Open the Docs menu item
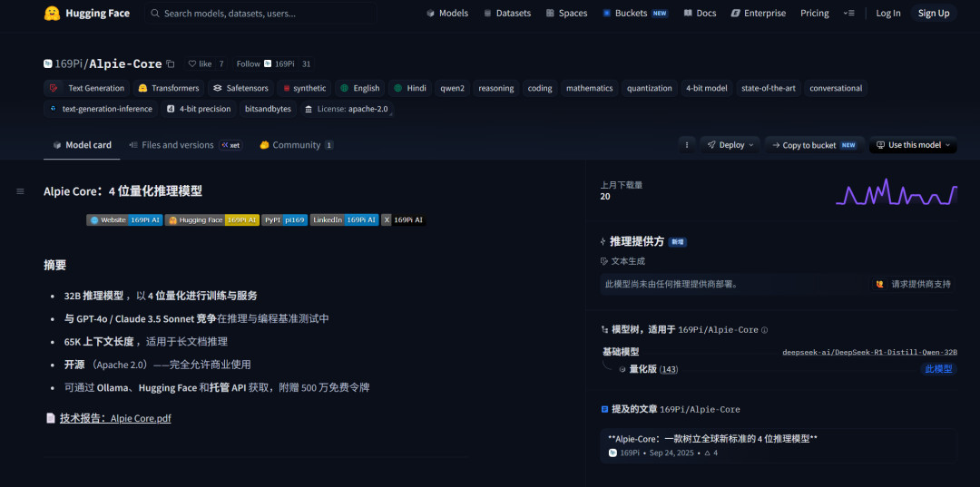The image size is (980, 487). coord(700,13)
